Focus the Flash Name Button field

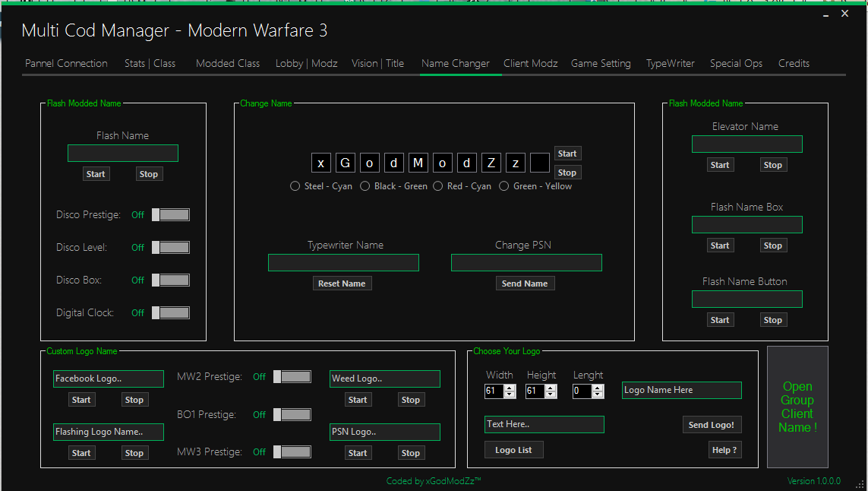746,299
